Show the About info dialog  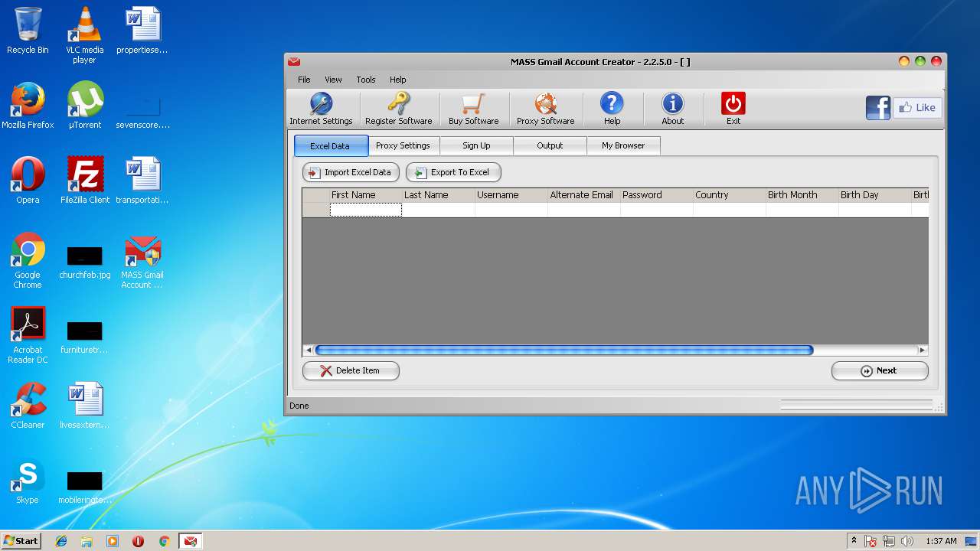(673, 109)
